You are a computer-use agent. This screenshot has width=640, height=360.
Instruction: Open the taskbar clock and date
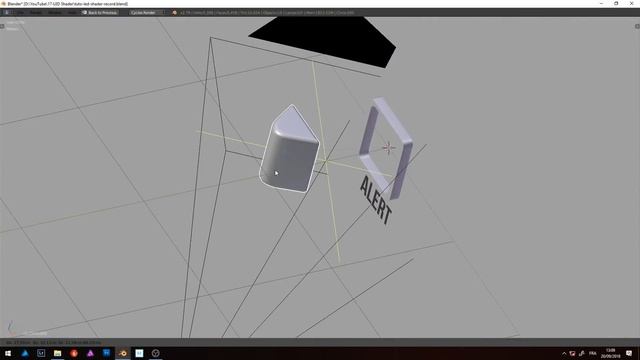click(x=611, y=353)
